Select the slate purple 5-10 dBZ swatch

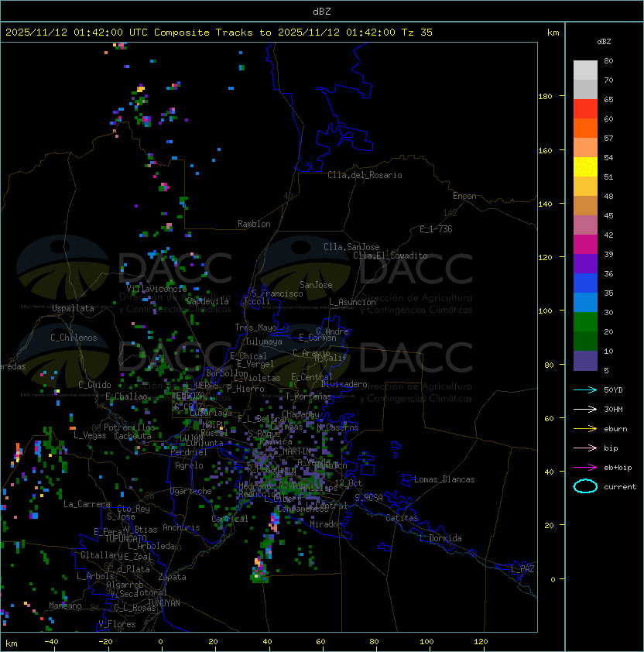[585, 361]
